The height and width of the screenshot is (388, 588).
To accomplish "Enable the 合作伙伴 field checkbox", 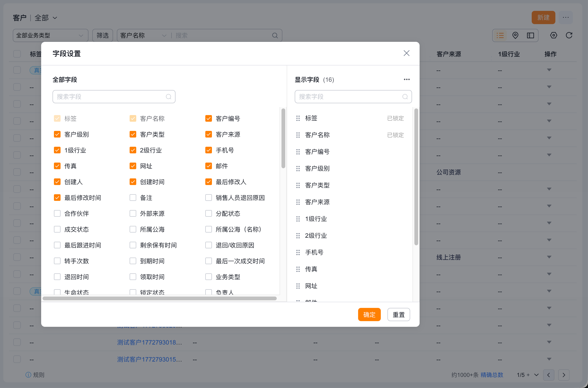I will (57, 214).
